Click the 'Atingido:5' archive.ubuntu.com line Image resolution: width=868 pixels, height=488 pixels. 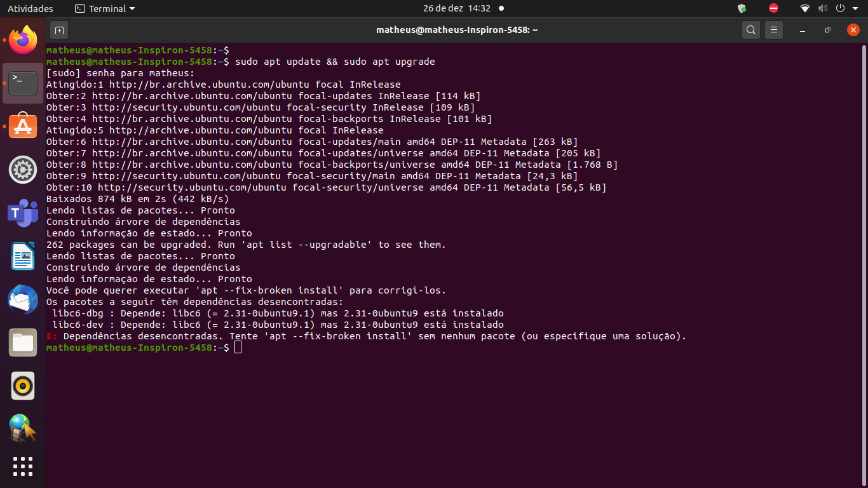[x=215, y=130]
